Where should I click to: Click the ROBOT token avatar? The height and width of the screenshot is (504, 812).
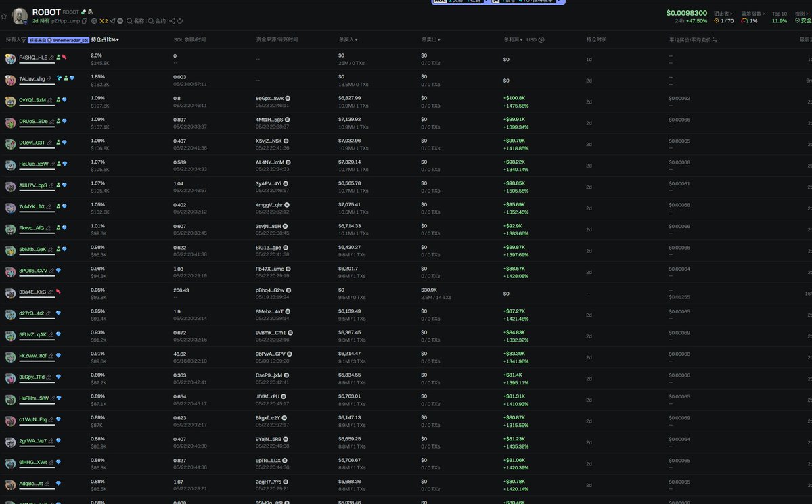(20, 16)
